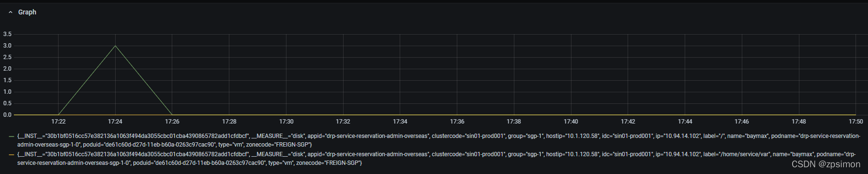
Task: Click the 17:22 x-axis time label
Action: click(59, 122)
